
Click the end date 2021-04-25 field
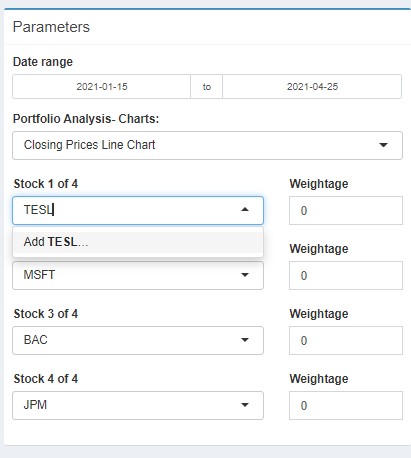pyautogui.click(x=312, y=87)
